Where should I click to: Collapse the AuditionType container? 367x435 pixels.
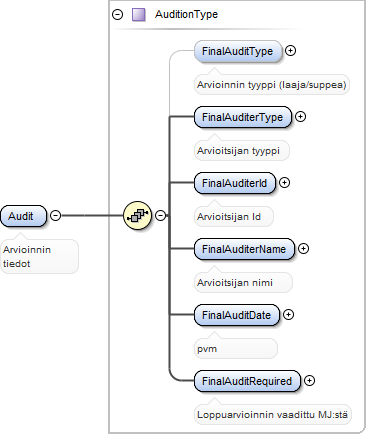[x=117, y=15]
